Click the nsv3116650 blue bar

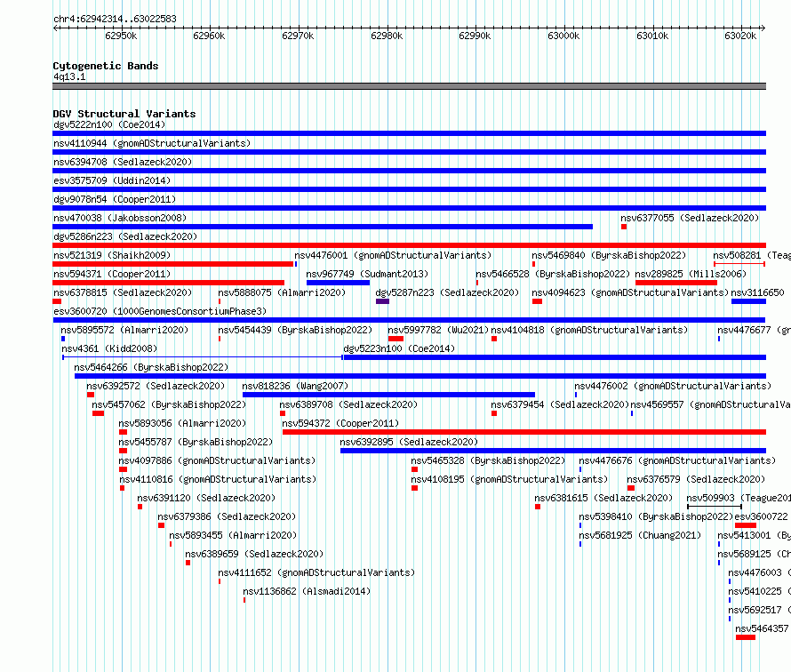(748, 301)
